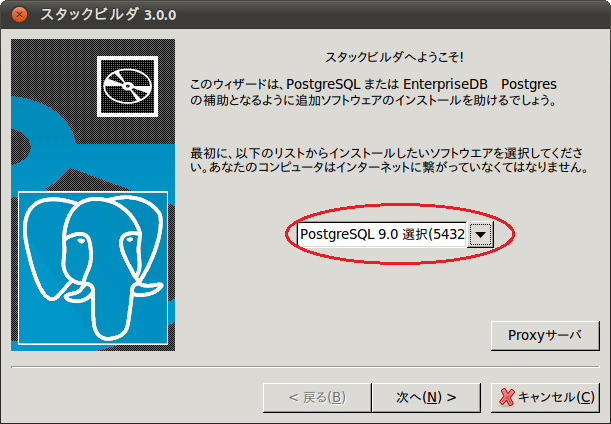Click the スタックビルダ 3.0.0 title bar text
Viewport: 611px width, 424px height.
(108, 15)
